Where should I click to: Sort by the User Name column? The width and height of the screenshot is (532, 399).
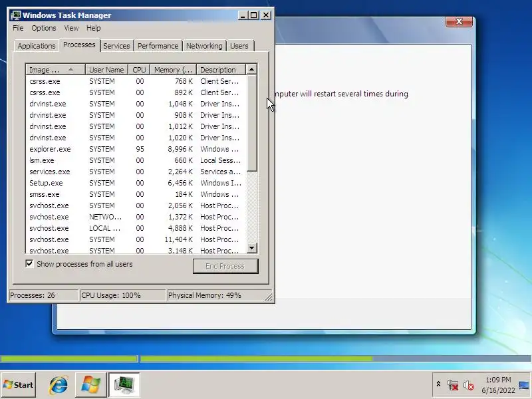click(106, 70)
